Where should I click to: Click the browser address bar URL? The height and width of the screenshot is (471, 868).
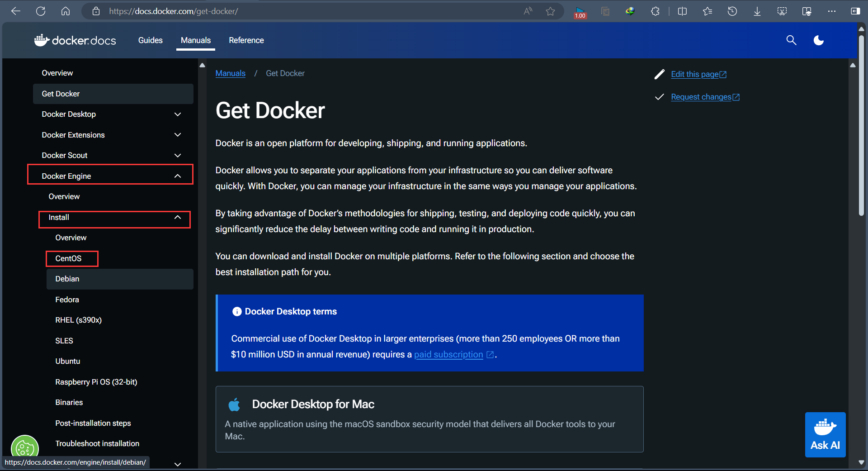[174, 11]
